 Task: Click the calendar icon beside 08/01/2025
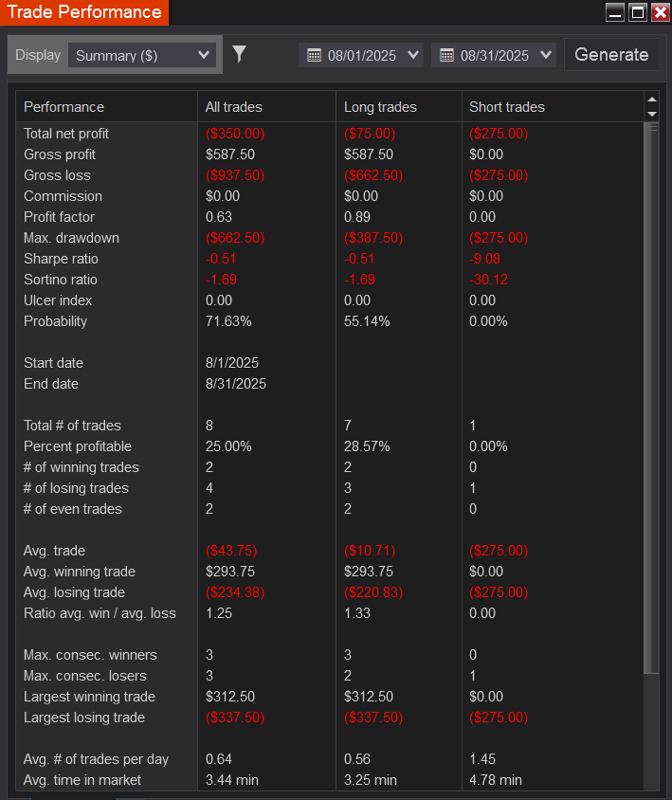[314, 56]
